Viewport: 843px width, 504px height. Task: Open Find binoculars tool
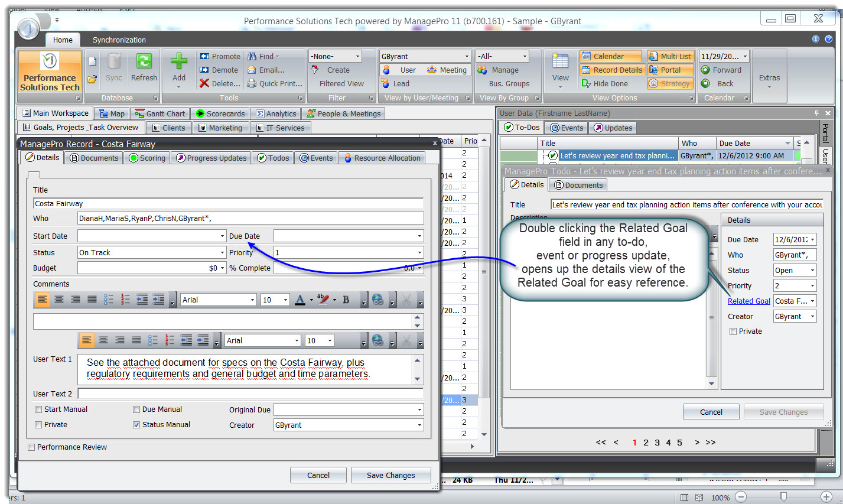[x=252, y=56]
